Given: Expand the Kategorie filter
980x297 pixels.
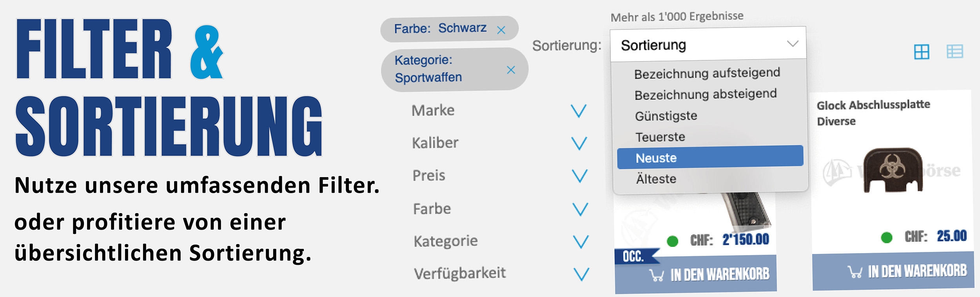Looking at the screenshot, I should 581,242.
